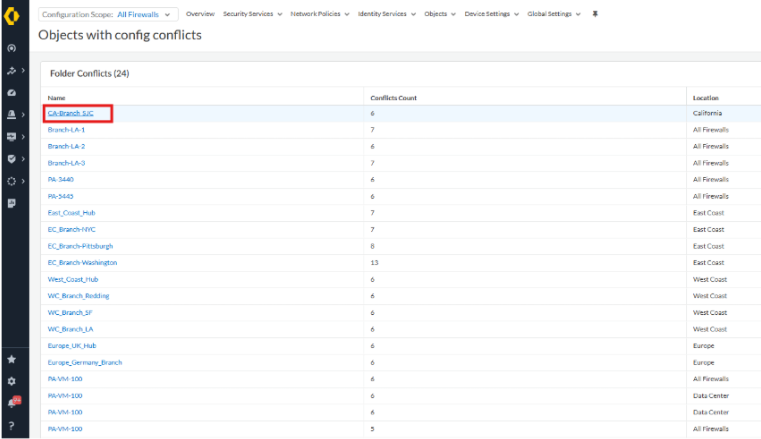Open the dashed-circle Workflows icon in sidebar
This screenshot has width=761, height=439.
click(12, 181)
